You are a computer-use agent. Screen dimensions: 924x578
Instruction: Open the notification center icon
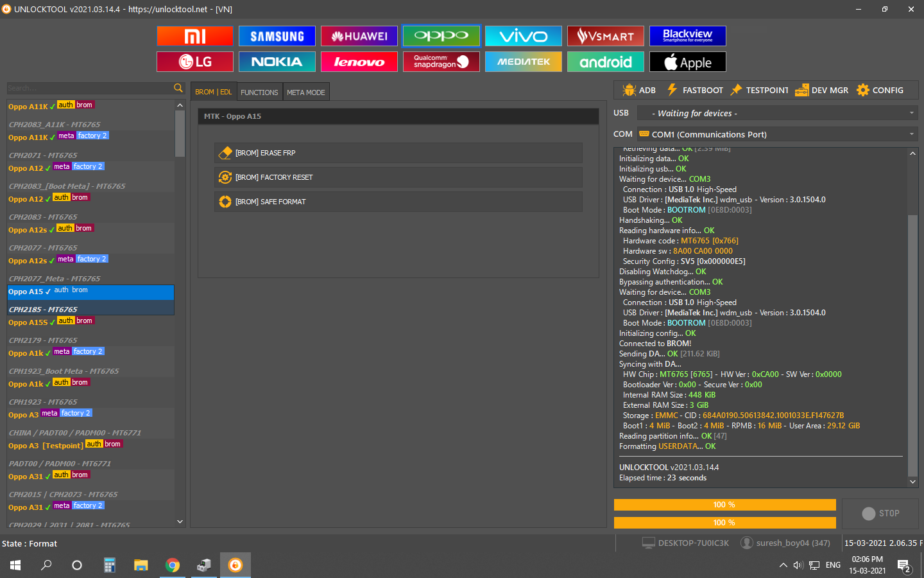[905, 566]
